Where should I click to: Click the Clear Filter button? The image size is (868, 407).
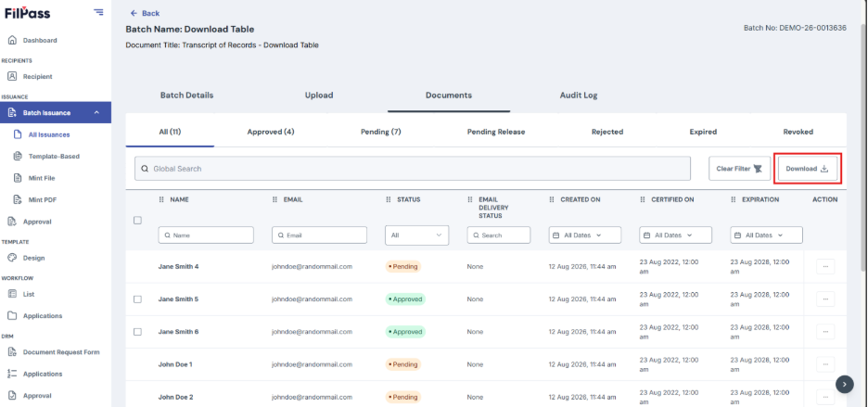pyautogui.click(x=739, y=169)
